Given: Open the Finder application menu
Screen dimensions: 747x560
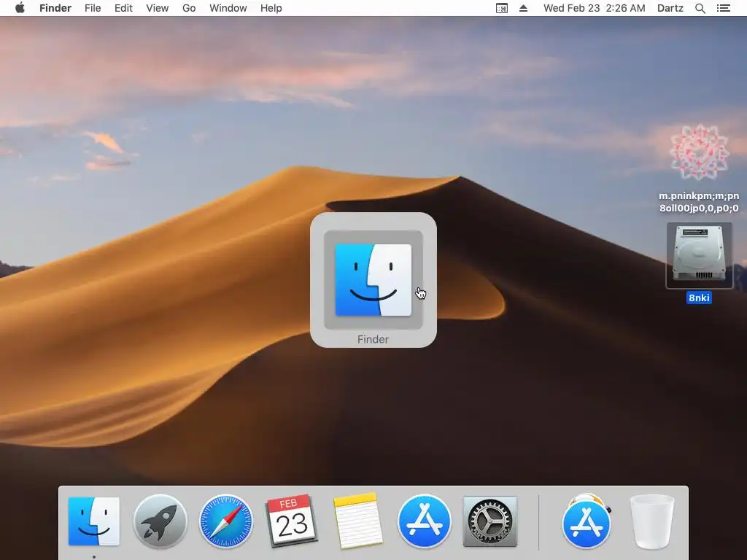Looking at the screenshot, I should tap(55, 8).
